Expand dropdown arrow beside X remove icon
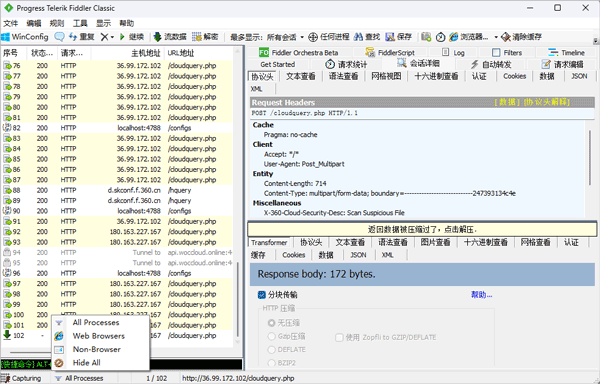600x384 pixels. pos(112,37)
